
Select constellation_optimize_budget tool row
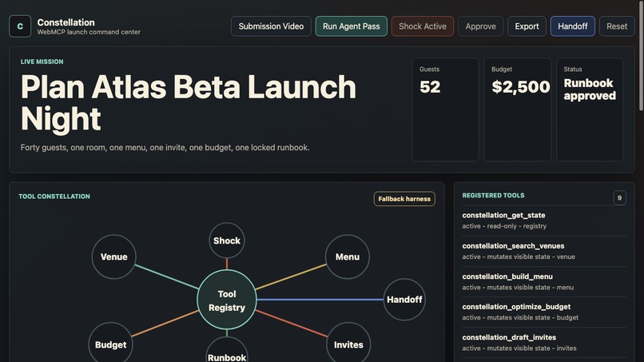(544, 312)
